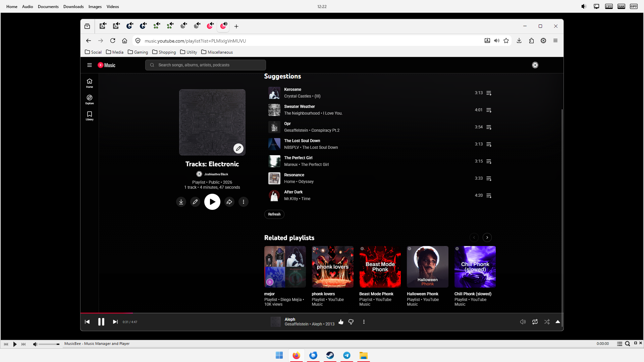The width and height of the screenshot is (644, 362).
Task: Toggle shuffle in the player bar
Action: pyautogui.click(x=547, y=322)
